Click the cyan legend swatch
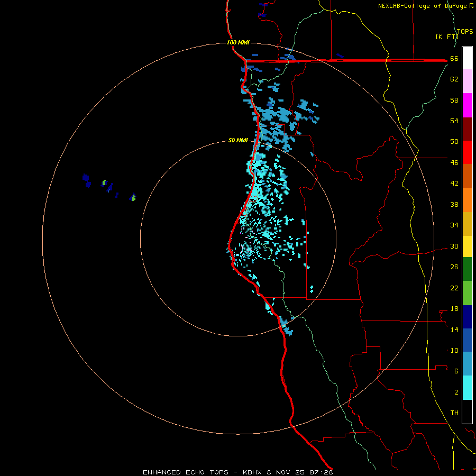The width and height of the screenshot is (476, 476). (x=467, y=388)
